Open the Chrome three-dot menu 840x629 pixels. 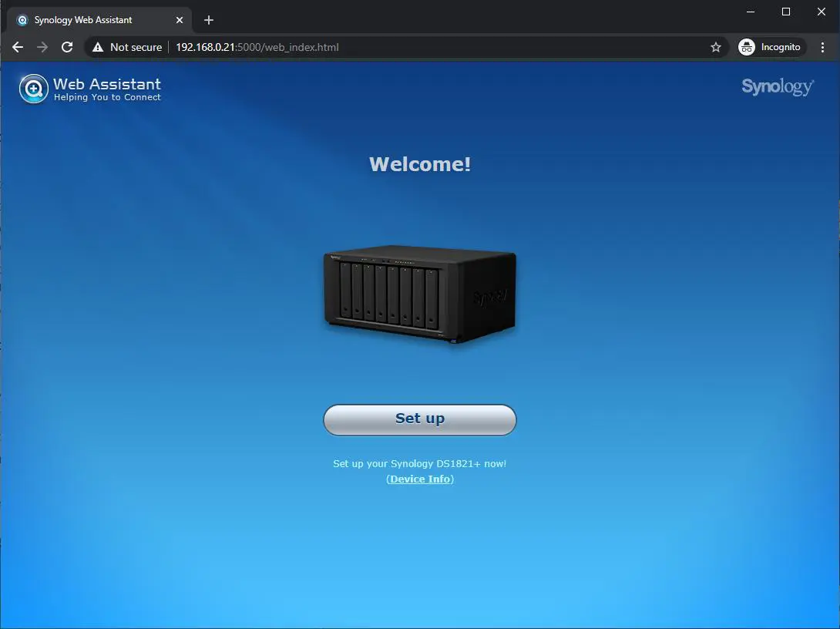(x=822, y=47)
